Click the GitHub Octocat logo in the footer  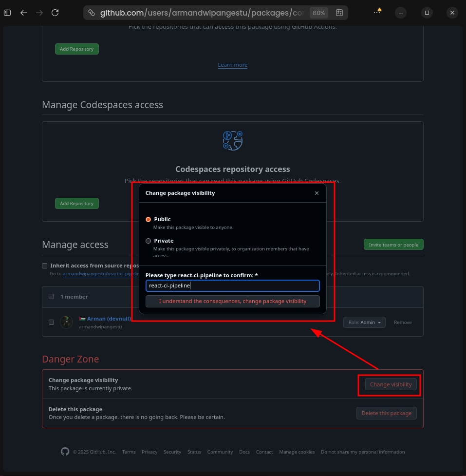point(65,452)
